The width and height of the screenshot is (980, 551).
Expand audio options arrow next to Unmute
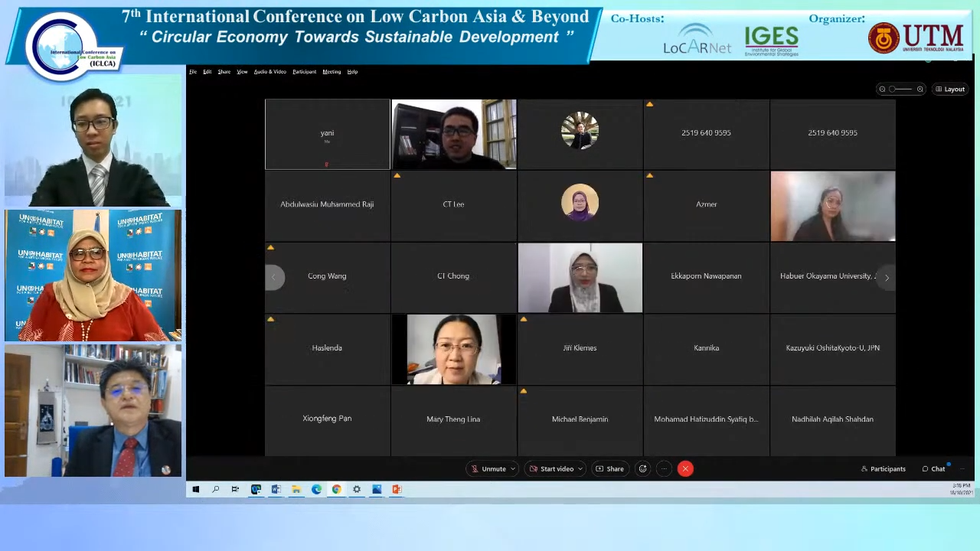pyautogui.click(x=512, y=469)
